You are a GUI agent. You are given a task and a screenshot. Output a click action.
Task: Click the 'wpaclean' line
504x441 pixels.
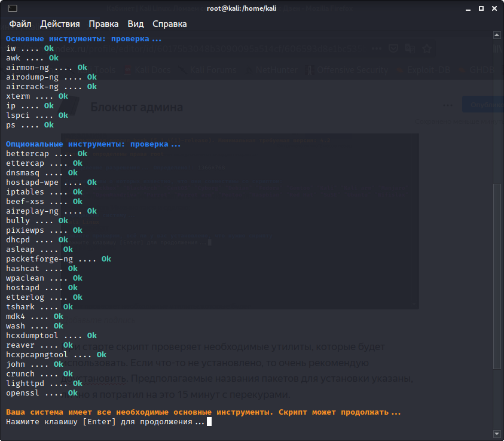tap(44, 278)
